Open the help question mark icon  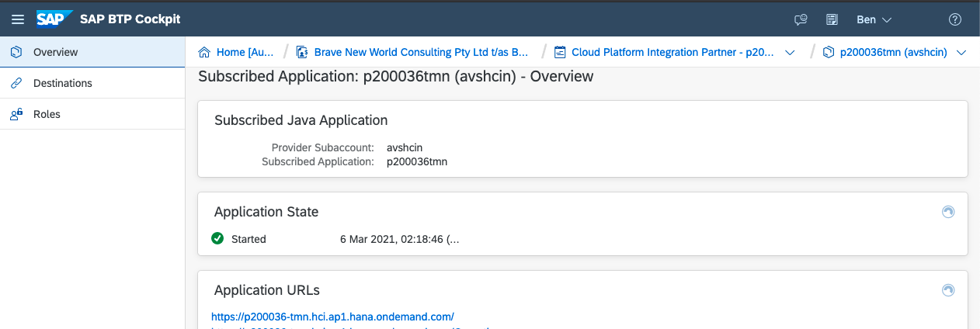(955, 19)
